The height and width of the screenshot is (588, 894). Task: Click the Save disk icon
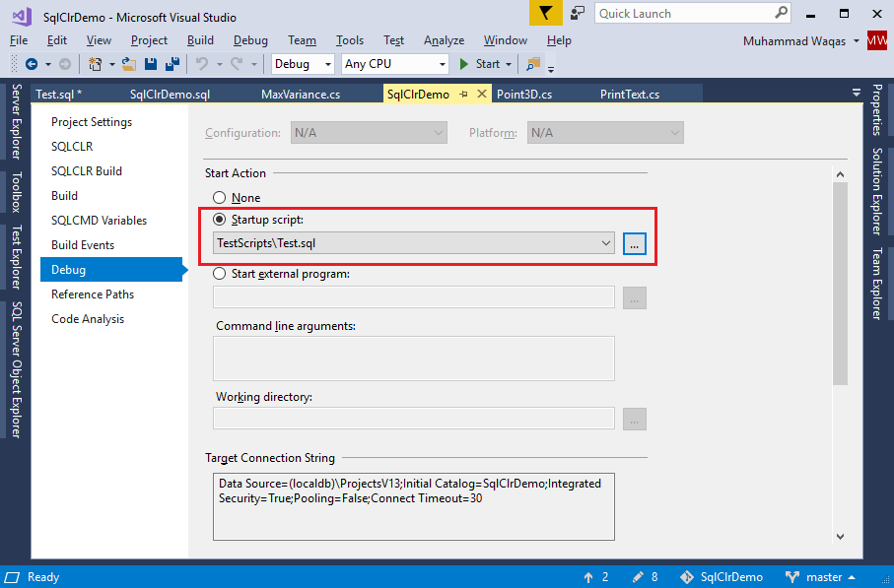click(151, 64)
